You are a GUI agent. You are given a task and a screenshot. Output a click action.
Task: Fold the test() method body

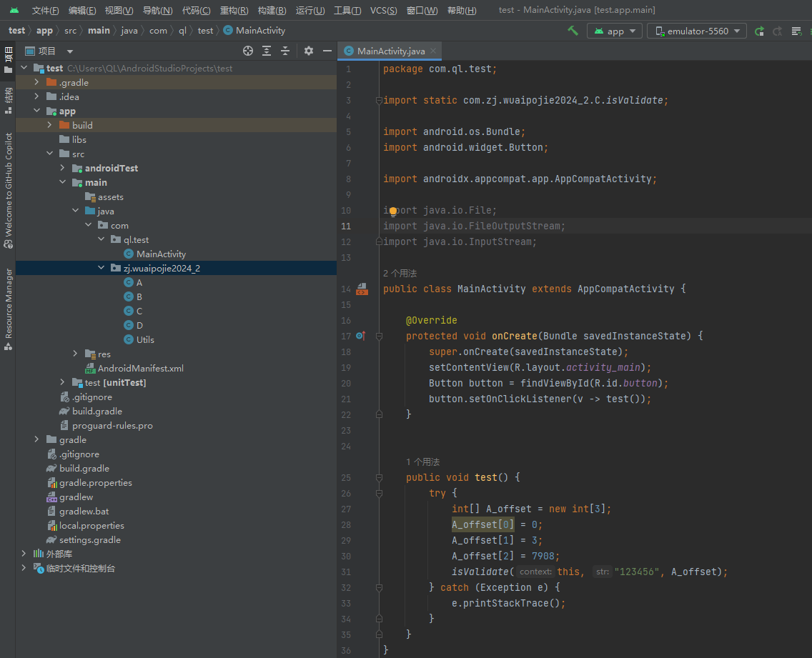pyautogui.click(x=379, y=477)
